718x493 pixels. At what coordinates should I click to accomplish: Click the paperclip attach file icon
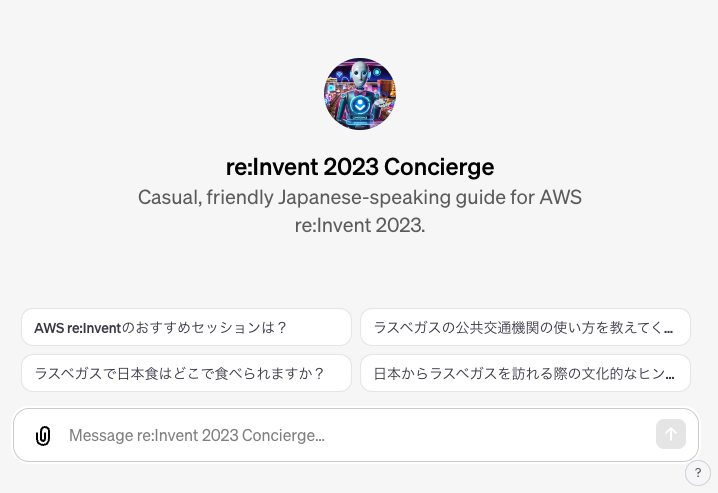(x=43, y=435)
